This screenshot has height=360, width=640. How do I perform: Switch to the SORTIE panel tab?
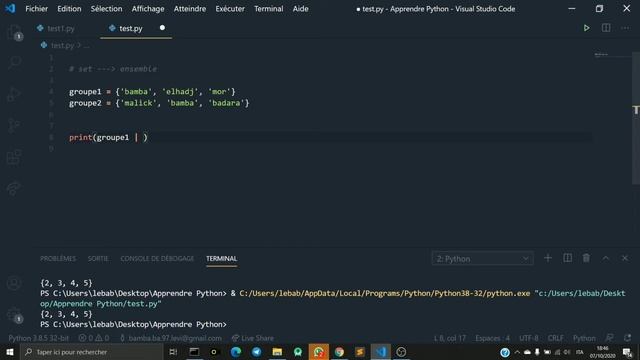[98, 259]
